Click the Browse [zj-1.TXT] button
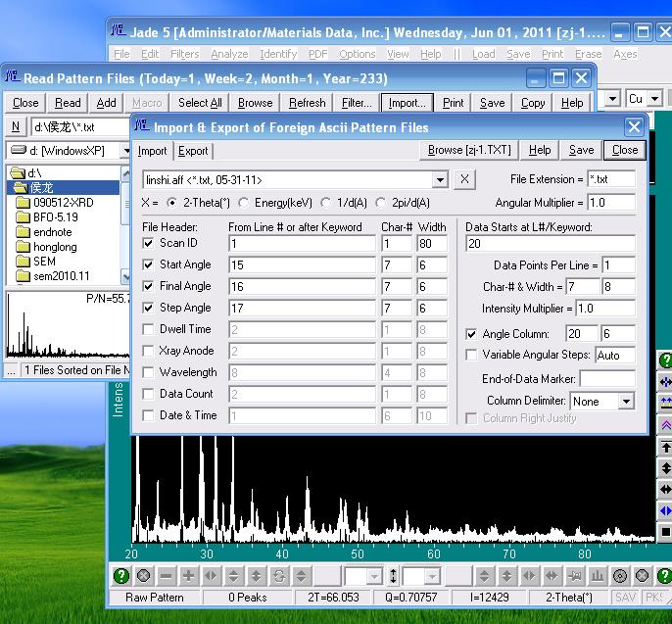Viewport: 672px width, 624px height. 470,150
